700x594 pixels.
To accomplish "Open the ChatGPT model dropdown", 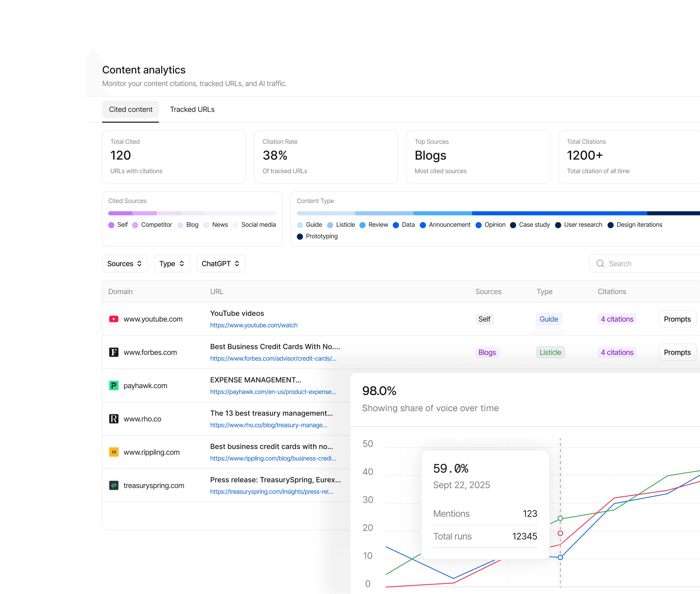I will click(221, 264).
